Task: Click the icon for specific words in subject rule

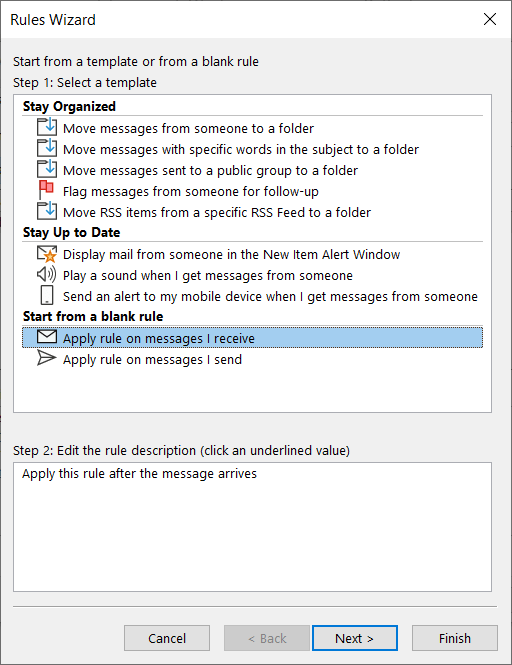Action: pos(47,148)
